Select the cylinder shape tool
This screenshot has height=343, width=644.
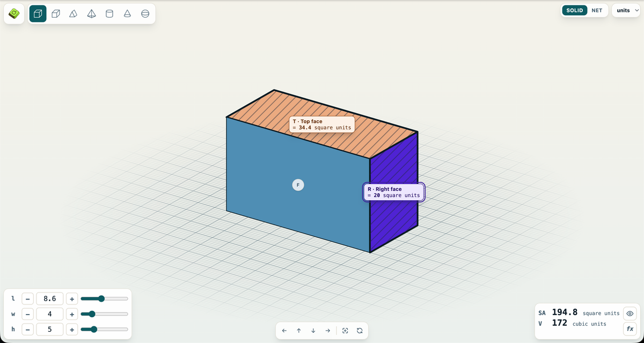point(109,14)
